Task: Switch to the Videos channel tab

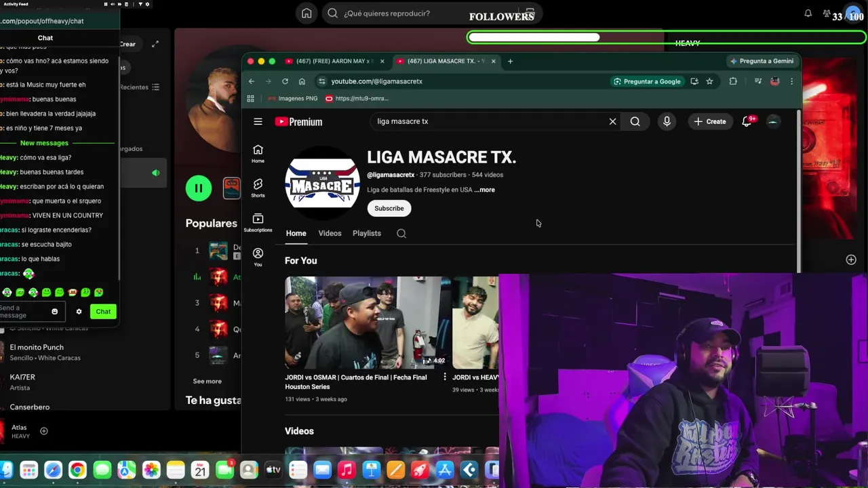Action: click(x=330, y=233)
